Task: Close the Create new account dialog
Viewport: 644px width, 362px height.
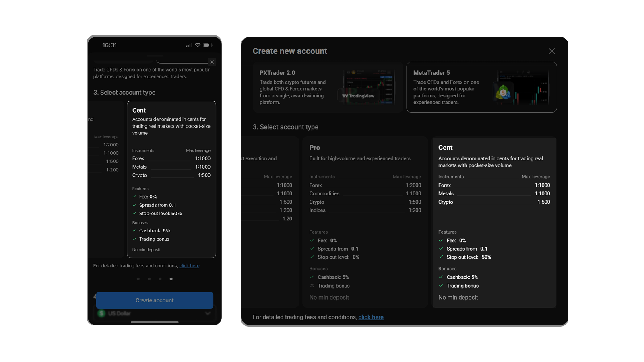Action: pyautogui.click(x=552, y=51)
